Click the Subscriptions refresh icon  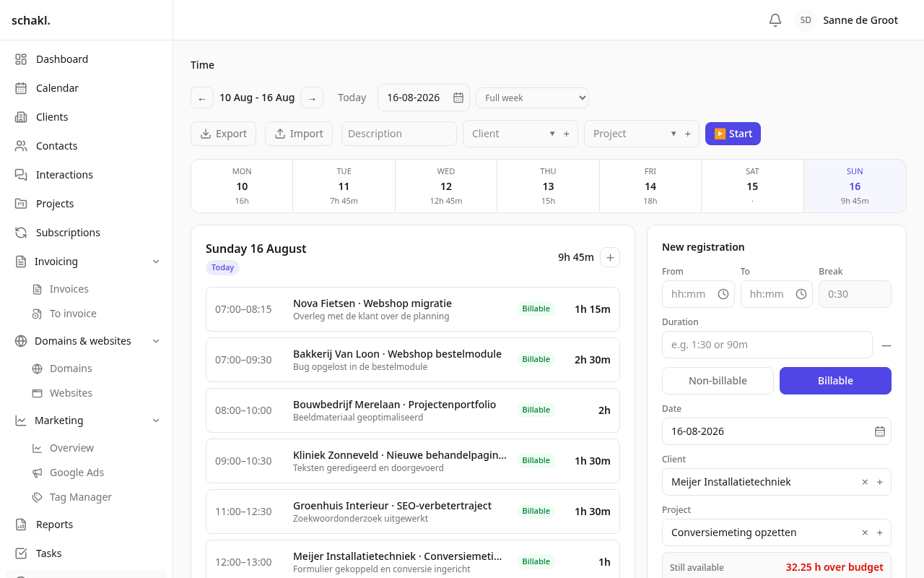[x=21, y=233]
